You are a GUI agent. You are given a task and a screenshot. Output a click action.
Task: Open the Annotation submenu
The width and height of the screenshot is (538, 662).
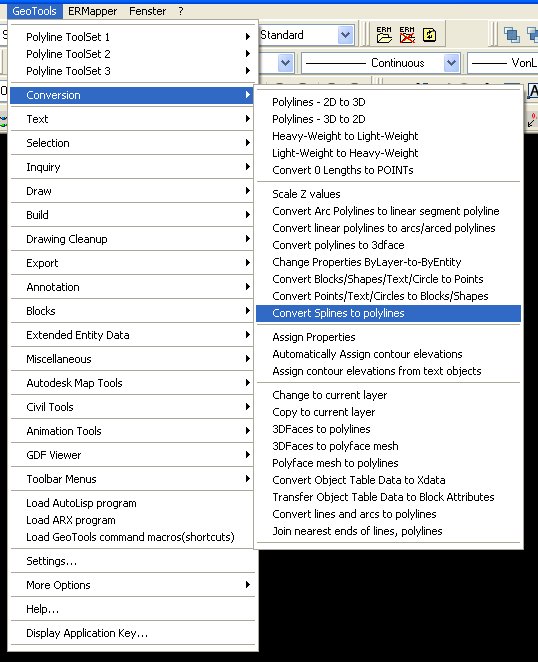tap(132, 287)
